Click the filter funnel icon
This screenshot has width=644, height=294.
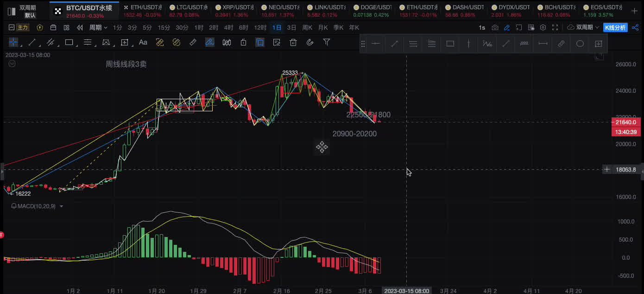pos(327,42)
